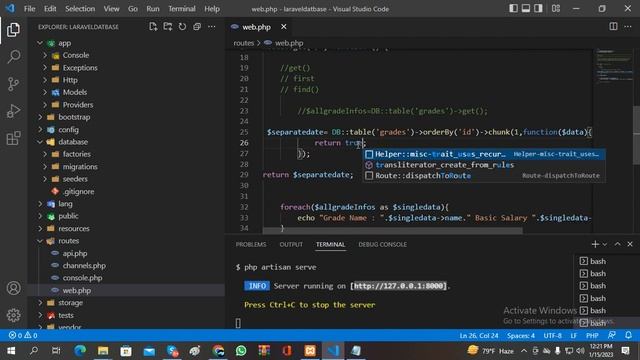Screen dimensions: 640x360
Task: Expand the migrations folder
Action: click(127, 167)
